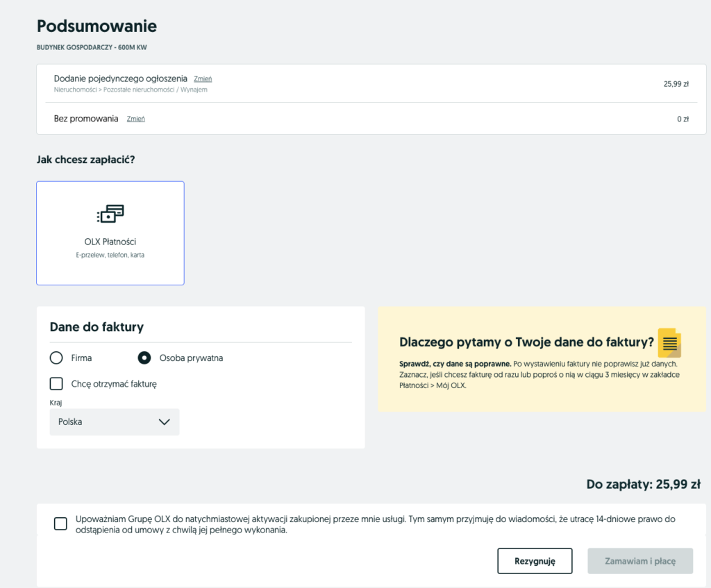Click the Dlaczego pytamy o Twoje dane heading
Image resolution: width=711 pixels, height=588 pixels.
click(x=526, y=342)
